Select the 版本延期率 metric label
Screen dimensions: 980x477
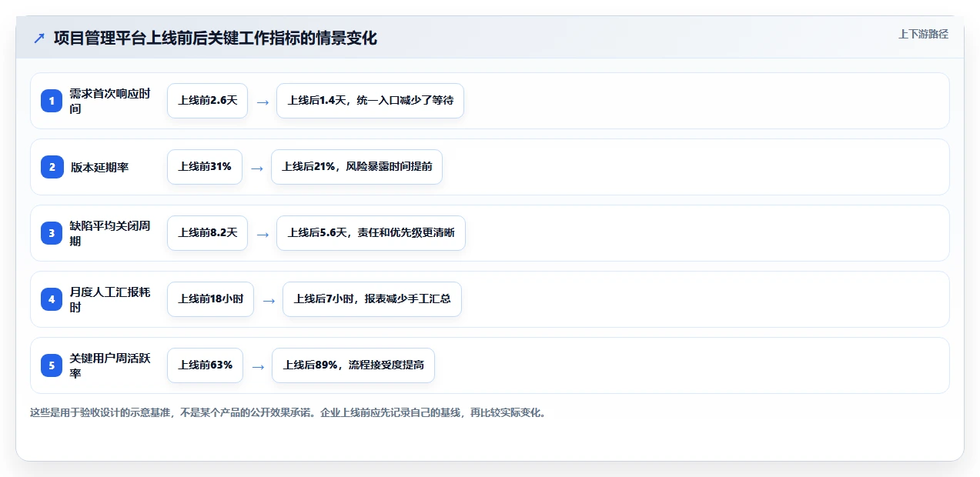(100, 167)
